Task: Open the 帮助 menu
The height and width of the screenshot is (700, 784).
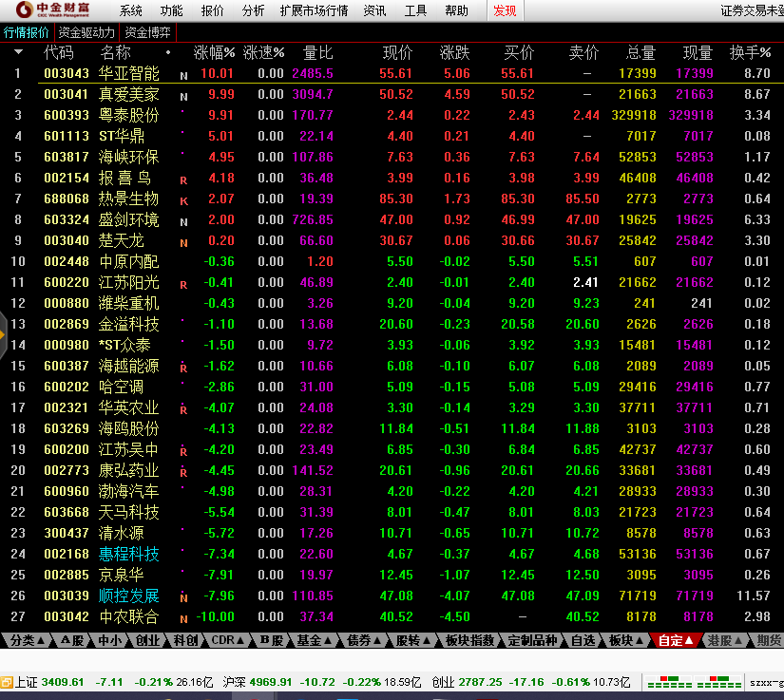Action: coord(456,10)
